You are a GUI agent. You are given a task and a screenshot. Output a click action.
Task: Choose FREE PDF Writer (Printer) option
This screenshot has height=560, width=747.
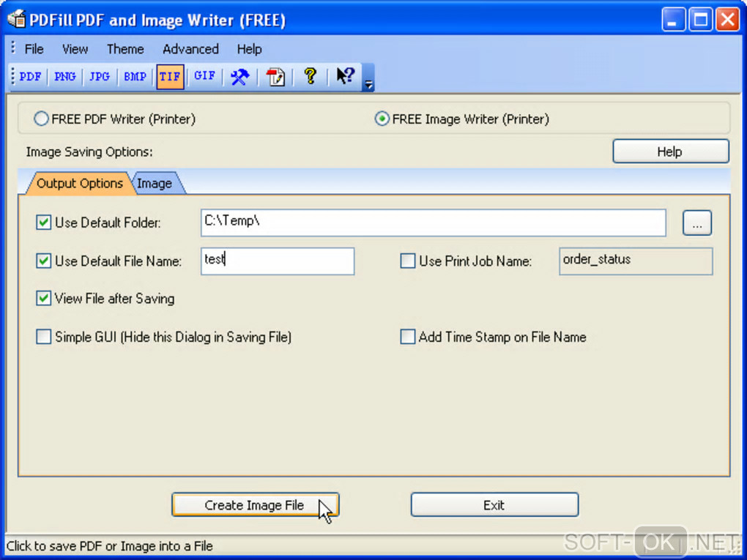(x=115, y=119)
